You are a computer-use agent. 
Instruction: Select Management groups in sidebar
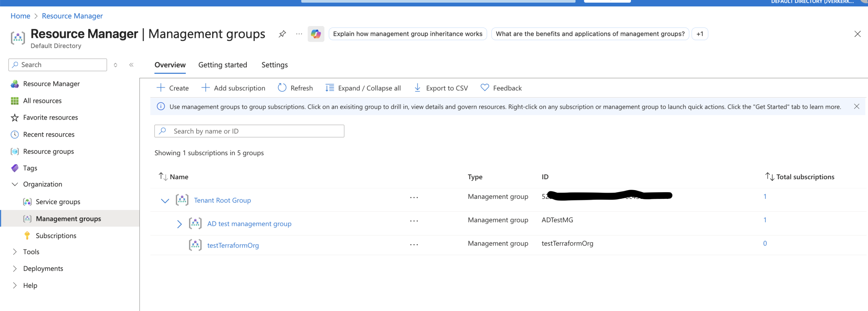(x=68, y=219)
